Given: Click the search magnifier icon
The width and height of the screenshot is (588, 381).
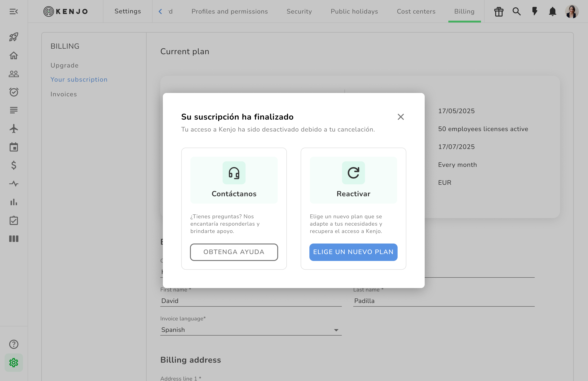Looking at the screenshot, I should point(516,11).
